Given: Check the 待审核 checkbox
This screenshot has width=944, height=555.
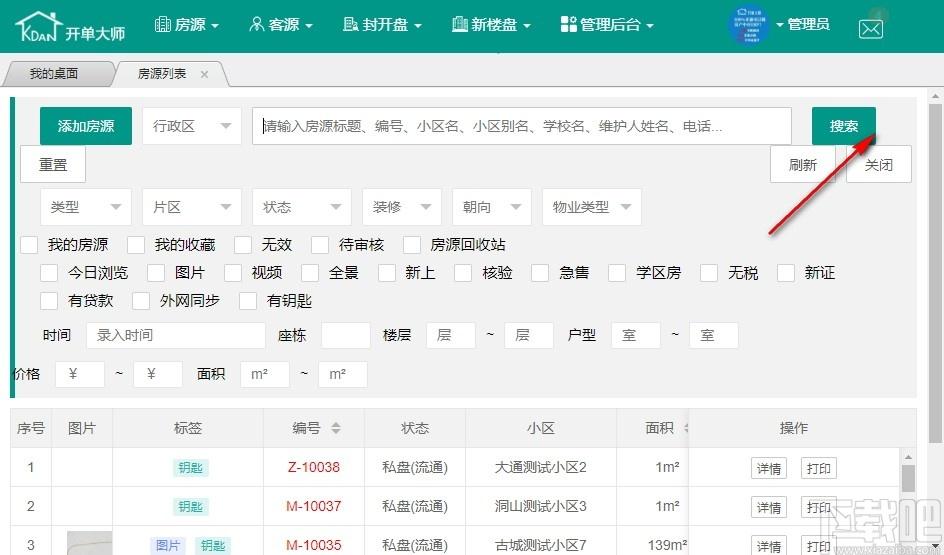Looking at the screenshot, I should click(320, 245).
